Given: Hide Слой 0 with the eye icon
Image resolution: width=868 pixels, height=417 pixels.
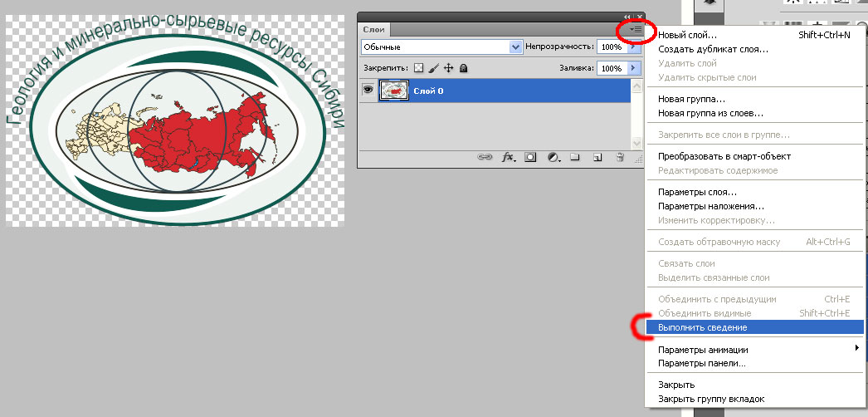Looking at the screenshot, I should tap(368, 91).
